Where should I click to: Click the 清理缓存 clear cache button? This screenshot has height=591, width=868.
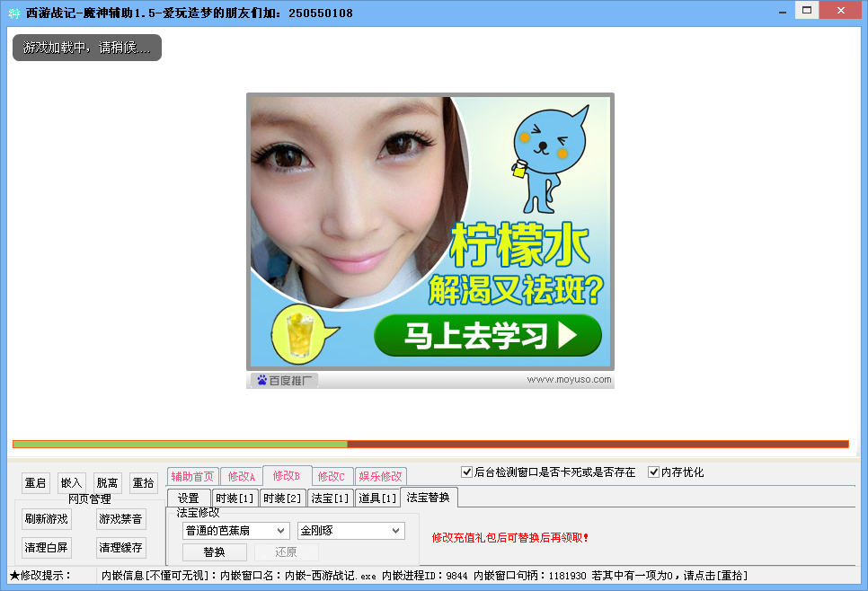click(120, 548)
